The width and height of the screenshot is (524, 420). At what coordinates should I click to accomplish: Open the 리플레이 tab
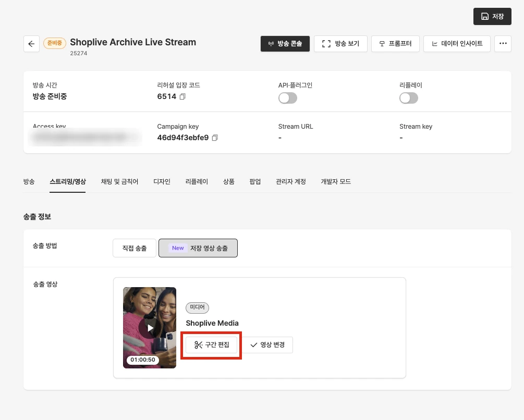197,182
